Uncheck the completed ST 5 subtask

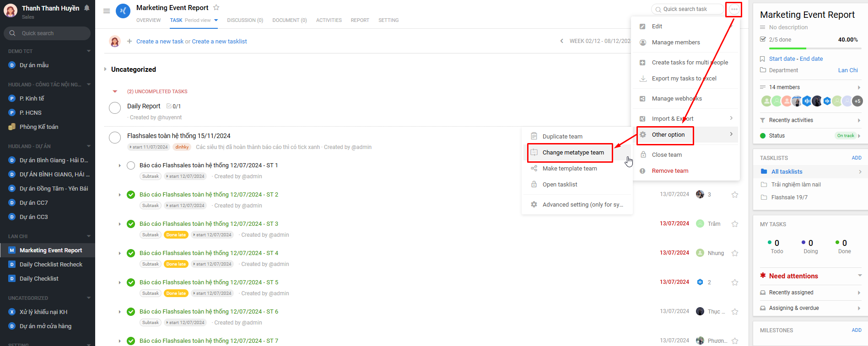click(131, 282)
